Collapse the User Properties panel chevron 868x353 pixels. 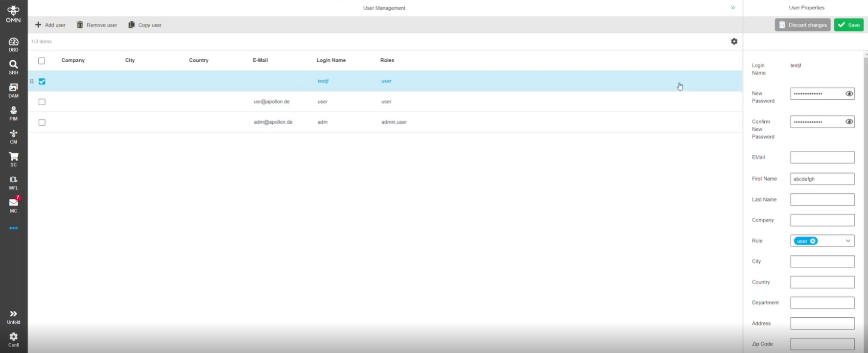733,8
